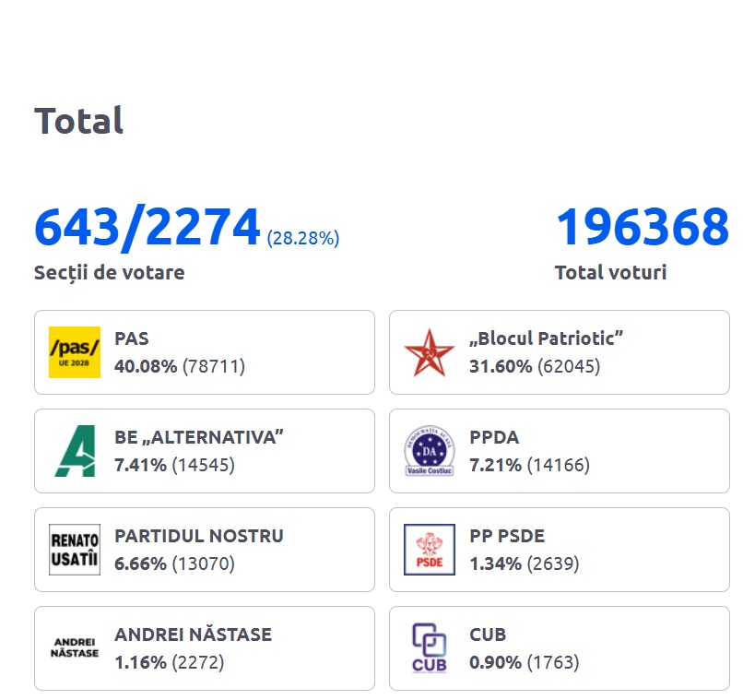Select the BE „ALTERNATIVA” party name
Image resolution: width=743 pixels, height=700 pixels.
pos(199,437)
